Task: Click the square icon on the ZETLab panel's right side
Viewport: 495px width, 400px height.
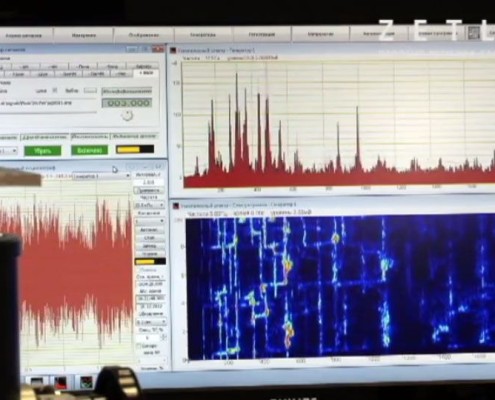Action: 474,33
